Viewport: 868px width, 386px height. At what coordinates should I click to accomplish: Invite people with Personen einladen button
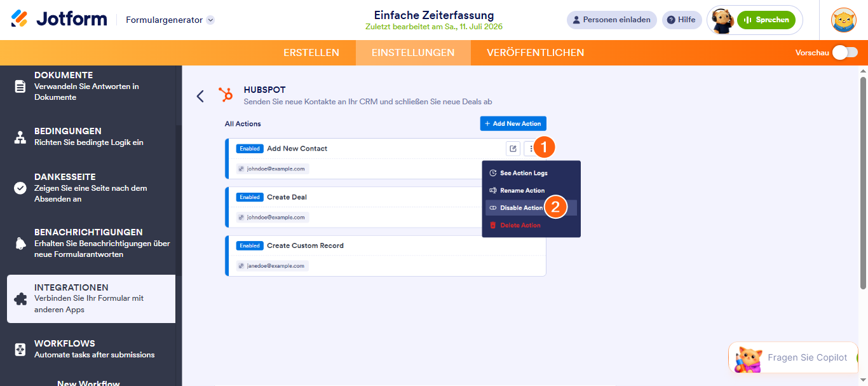click(x=611, y=20)
